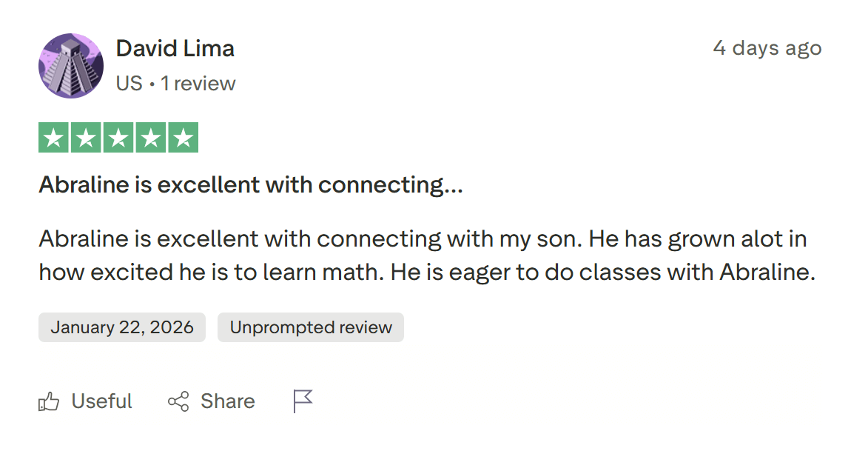868x451 pixels.
Task: Click the "Unprompted review" label chip
Action: (x=311, y=327)
